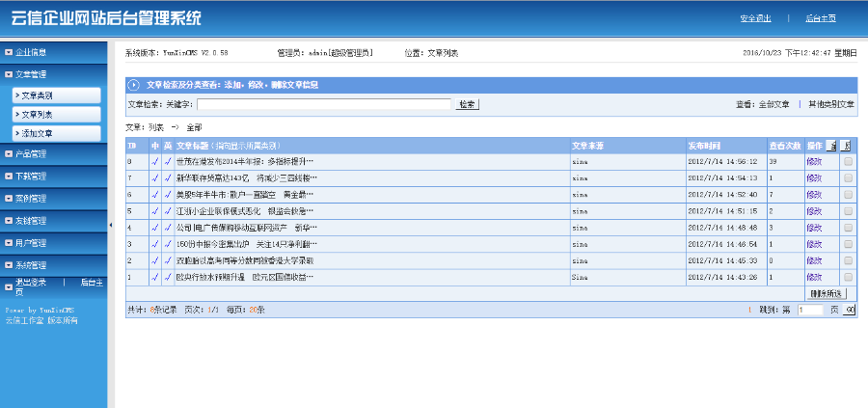Click 安全退出 in the top header
Image resolution: width=868 pixels, height=408 pixels.
[x=755, y=18]
